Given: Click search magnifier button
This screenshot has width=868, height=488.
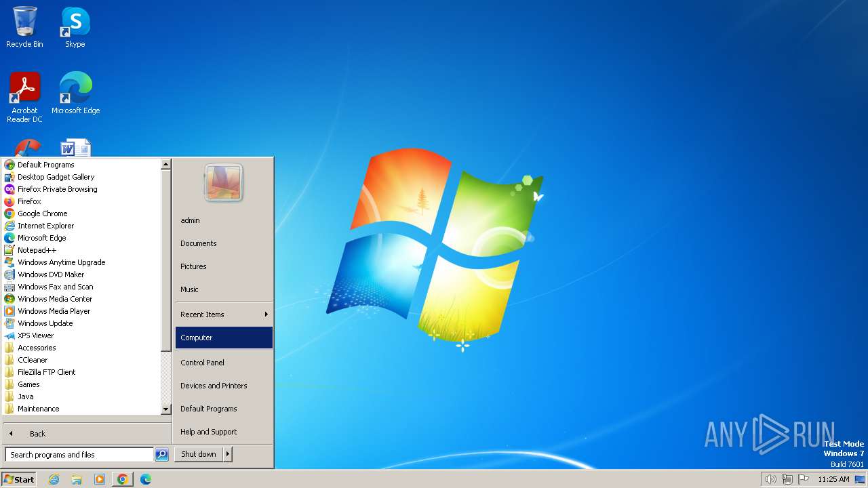Looking at the screenshot, I should (161, 455).
